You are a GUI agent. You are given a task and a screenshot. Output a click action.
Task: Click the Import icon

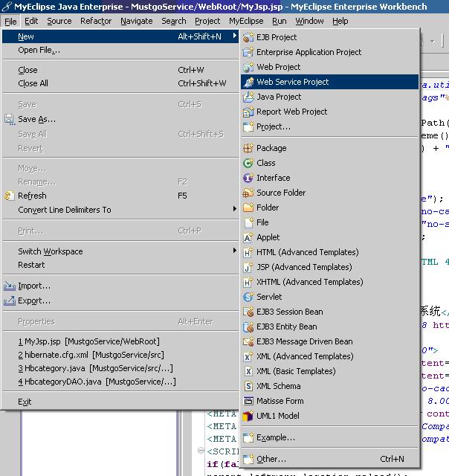tap(10, 286)
